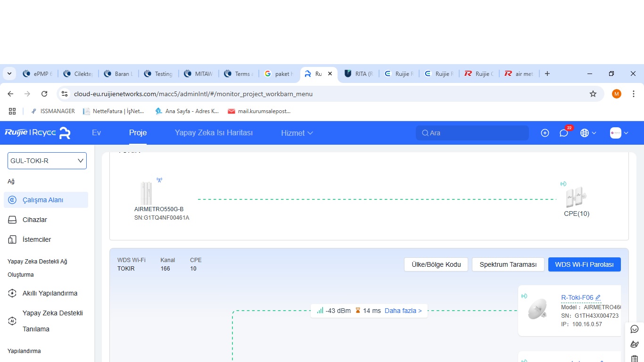This screenshot has height=362, width=644.
Task: Open the R-Toki-F06 device link
Action: pyautogui.click(x=577, y=297)
